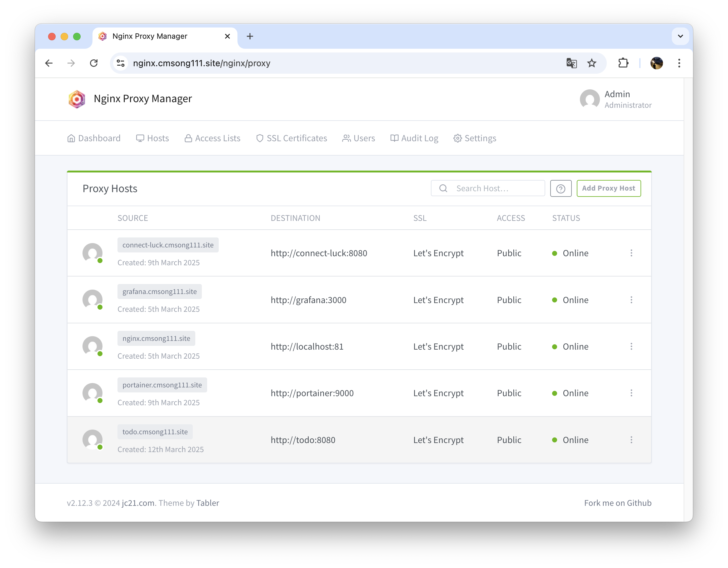Open the Audit Log page
Viewport: 728px width, 568px height.
414,138
